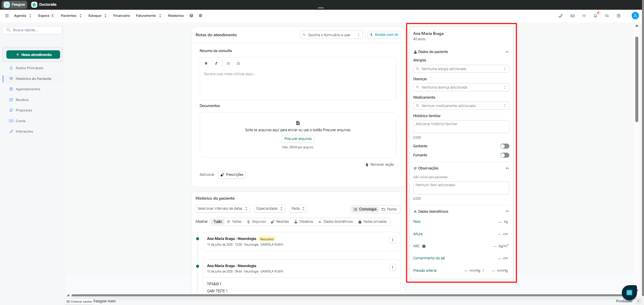Open the Pasta dropdown
The image size is (644, 305).
[298, 209]
